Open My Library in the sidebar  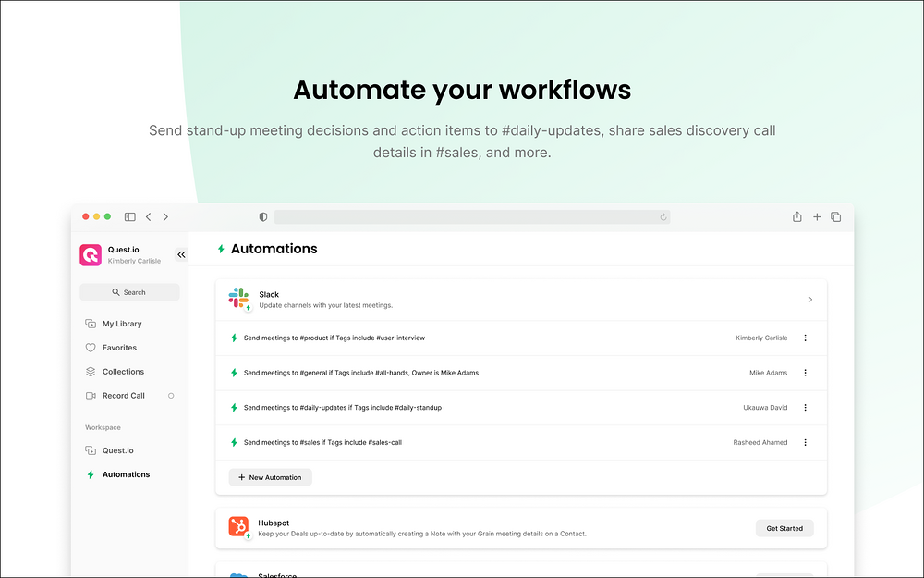point(122,324)
